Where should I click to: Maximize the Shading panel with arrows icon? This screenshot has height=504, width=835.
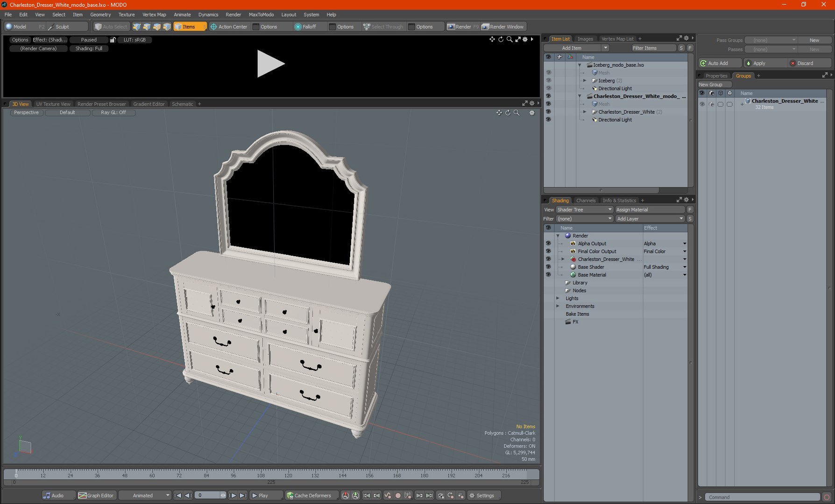coord(679,200)
